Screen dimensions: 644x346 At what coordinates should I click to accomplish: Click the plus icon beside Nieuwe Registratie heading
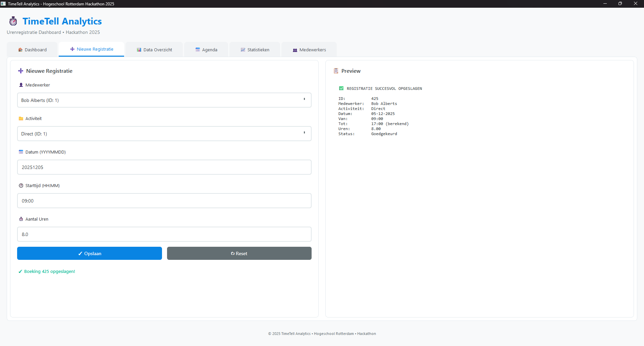20,71
